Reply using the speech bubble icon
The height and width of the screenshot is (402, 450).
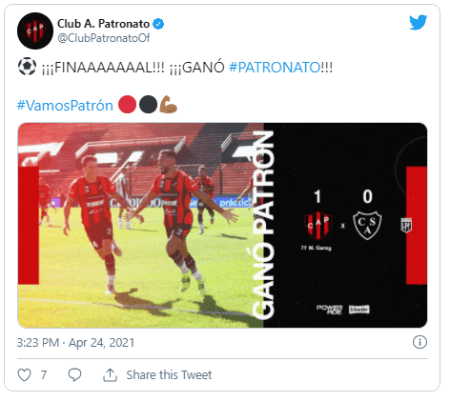[75, 375]
